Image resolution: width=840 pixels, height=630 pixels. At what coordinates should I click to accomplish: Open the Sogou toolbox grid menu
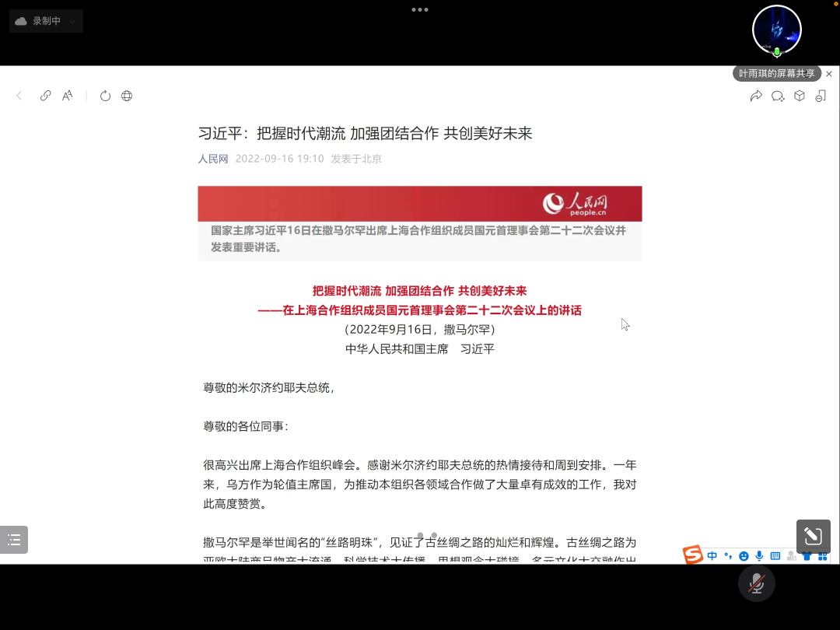tap(822, 556)
